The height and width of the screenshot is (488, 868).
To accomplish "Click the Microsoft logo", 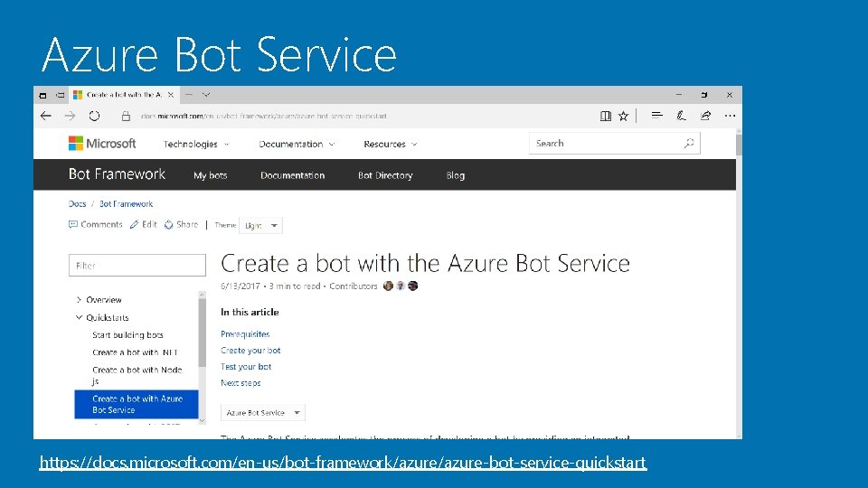I will (102, 144).
